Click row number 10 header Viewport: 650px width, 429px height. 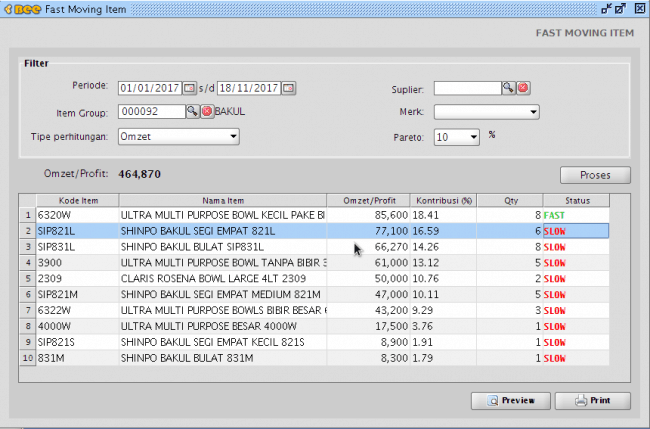point(27,358)
